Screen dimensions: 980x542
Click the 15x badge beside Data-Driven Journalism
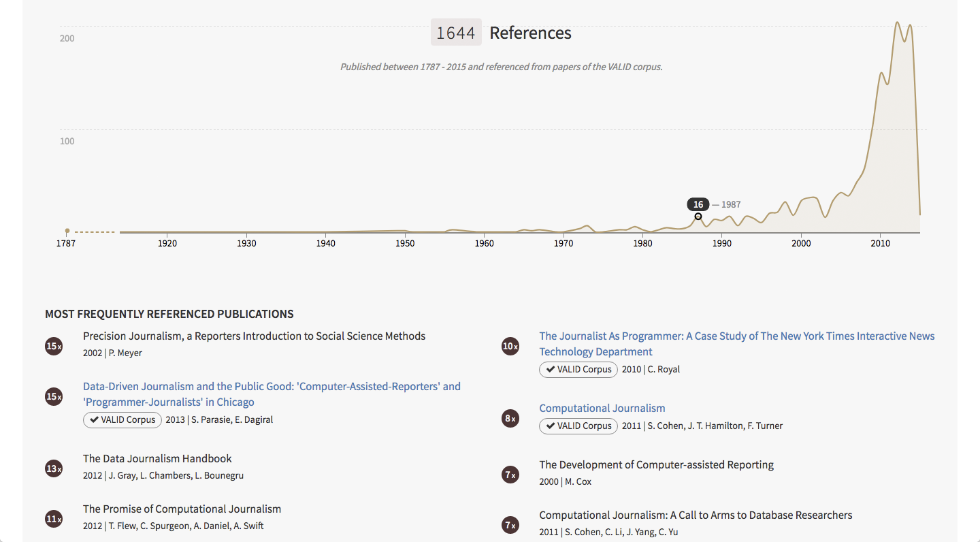(54, 396)
